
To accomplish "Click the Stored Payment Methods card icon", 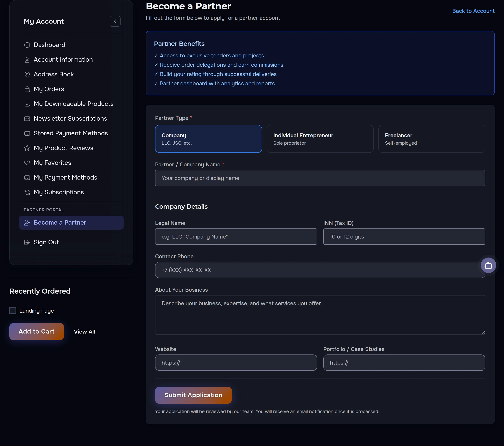I will [27, 133].
